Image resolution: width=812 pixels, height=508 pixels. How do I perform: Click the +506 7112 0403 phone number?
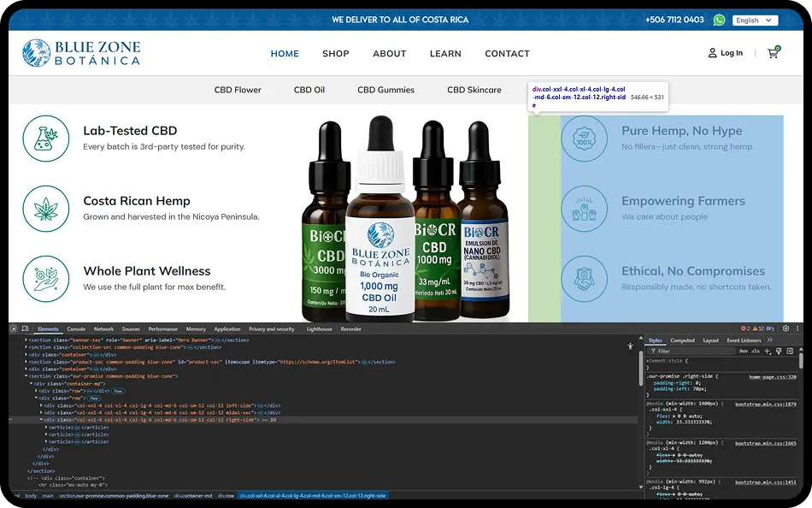click(x=674, y=20)
